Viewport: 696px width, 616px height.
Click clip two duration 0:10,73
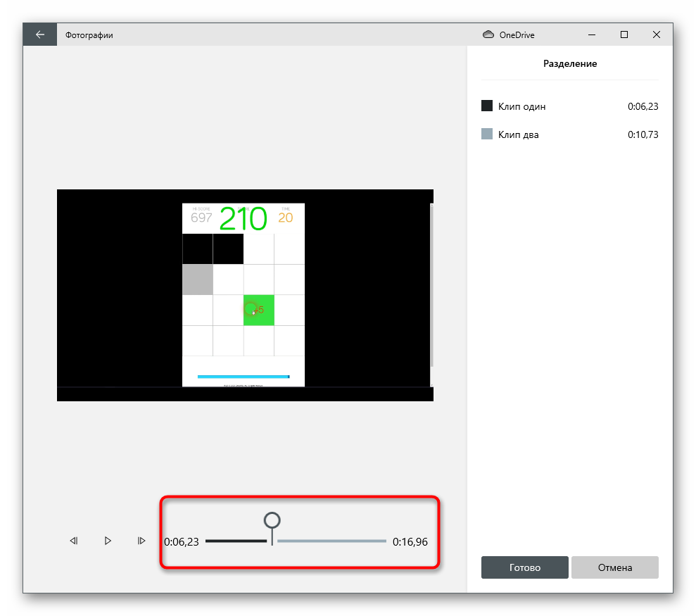tap(643, 134)
